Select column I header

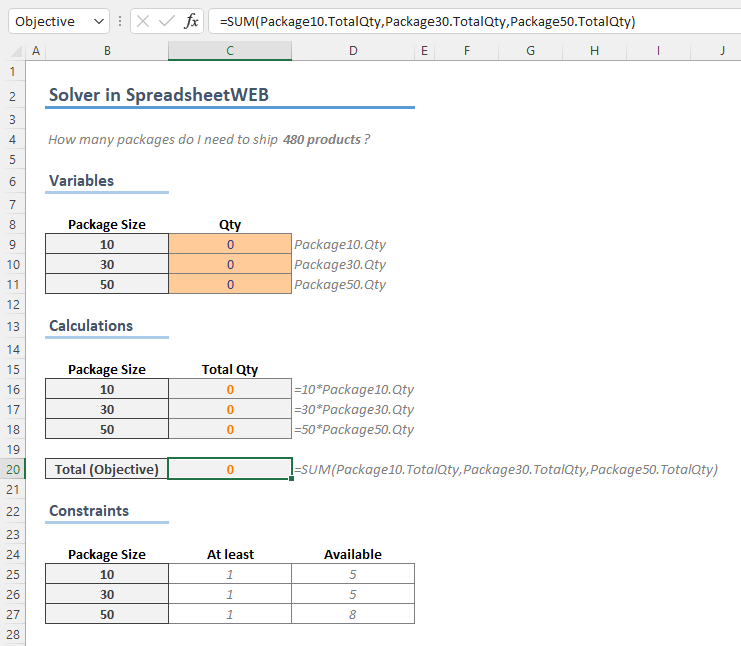point(658,51)
